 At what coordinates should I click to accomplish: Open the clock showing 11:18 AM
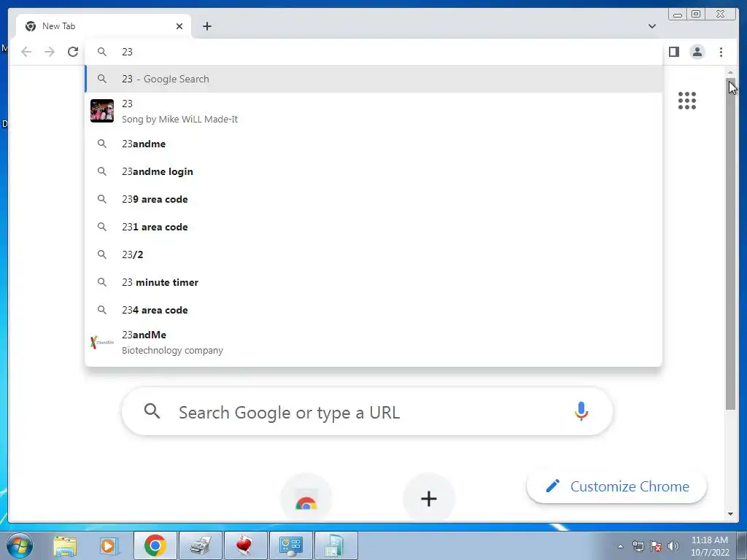click(709, 546)
